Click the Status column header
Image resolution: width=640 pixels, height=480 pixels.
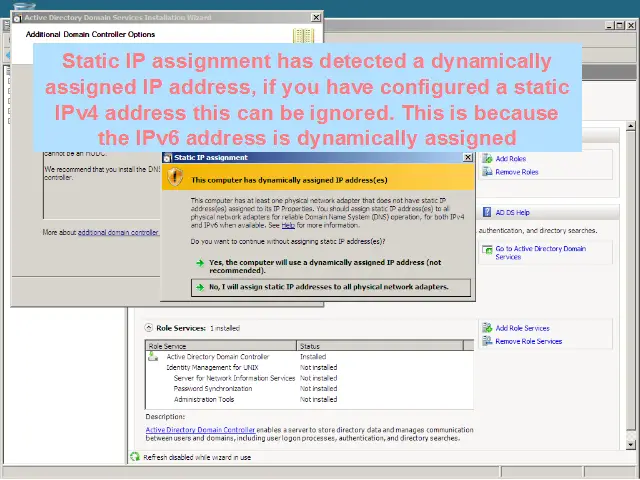tap(380, 346)
